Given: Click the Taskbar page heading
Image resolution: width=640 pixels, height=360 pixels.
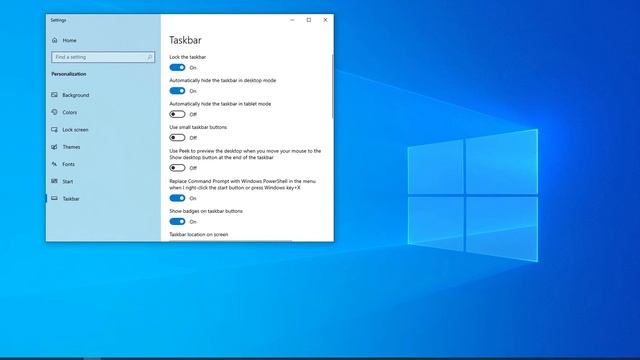Looking at the screenshot, I should click(x=185, y=40).
